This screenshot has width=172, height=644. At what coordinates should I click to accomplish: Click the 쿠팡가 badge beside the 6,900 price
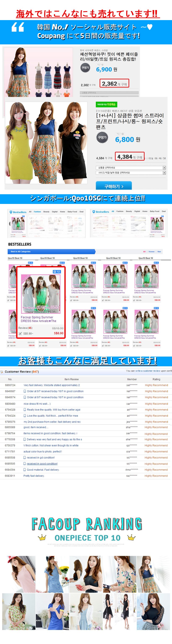tap(85, 68)
